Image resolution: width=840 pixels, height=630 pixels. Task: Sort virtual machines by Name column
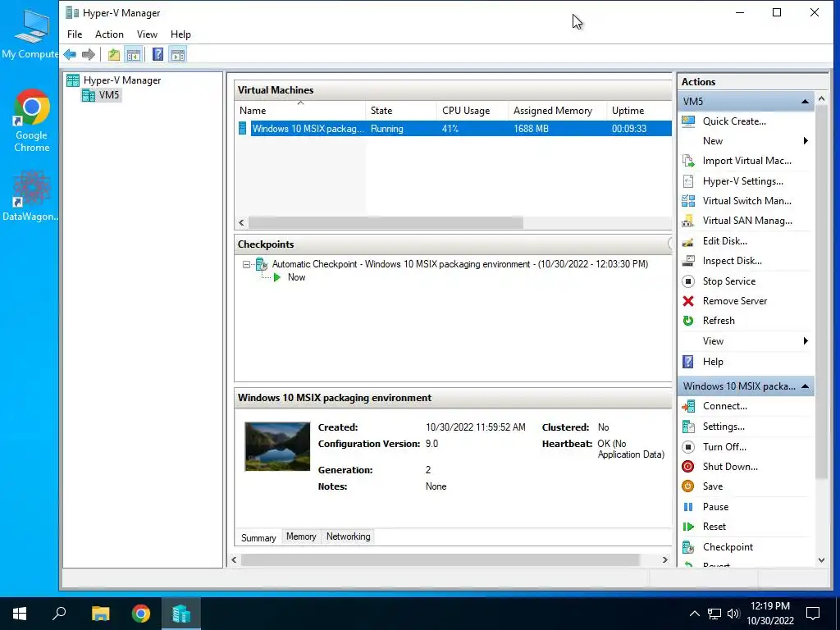(x=300, y=111)
